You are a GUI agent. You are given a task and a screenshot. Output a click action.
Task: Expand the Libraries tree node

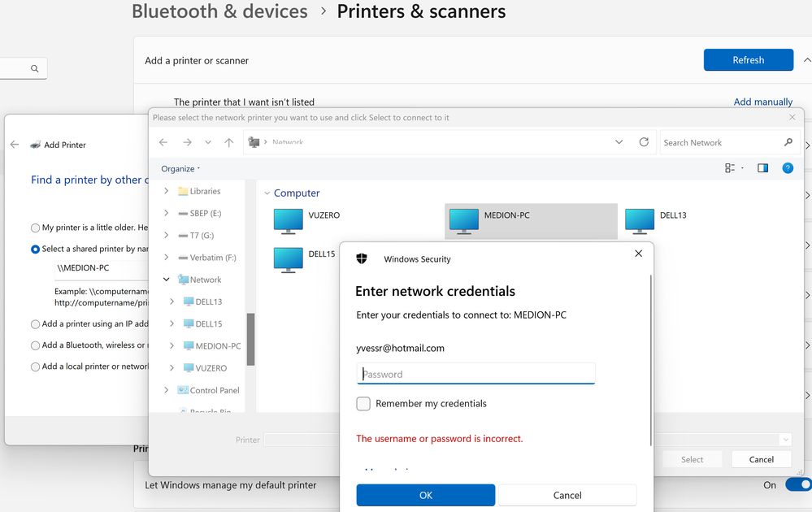click(167, 191)
